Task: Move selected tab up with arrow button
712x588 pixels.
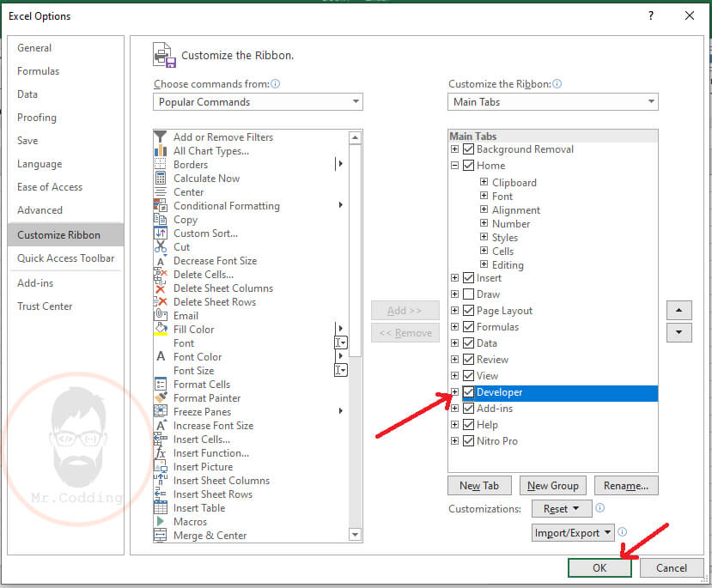Action: click(x=679, y=311)
